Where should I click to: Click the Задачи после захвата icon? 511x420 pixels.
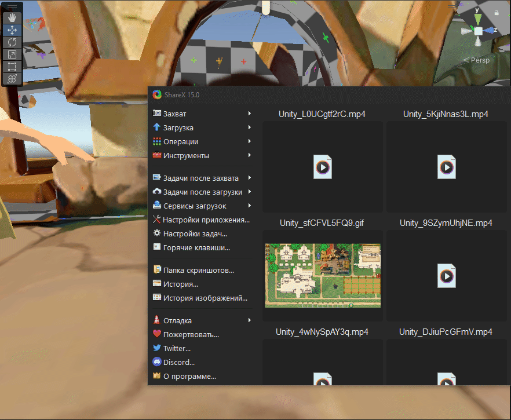157,178
